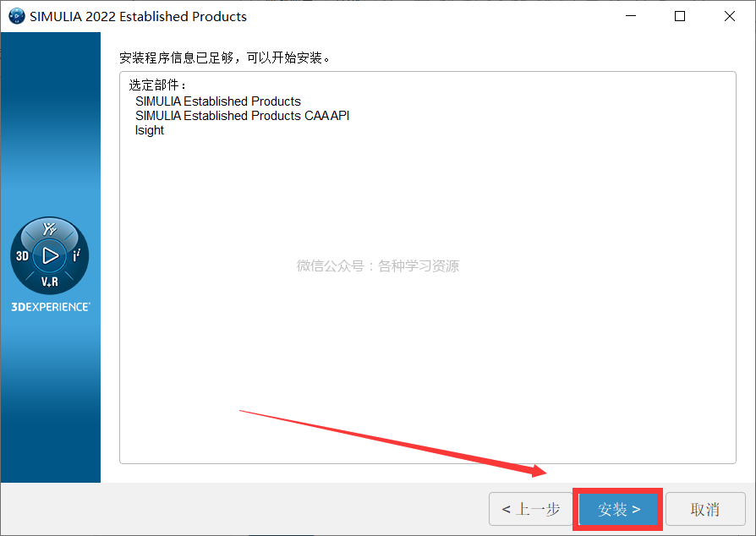Image resolution: width=756 pixels, height=536 pixels.
Task: Cancel the setup with 取消 button
Action: (705, 509)
